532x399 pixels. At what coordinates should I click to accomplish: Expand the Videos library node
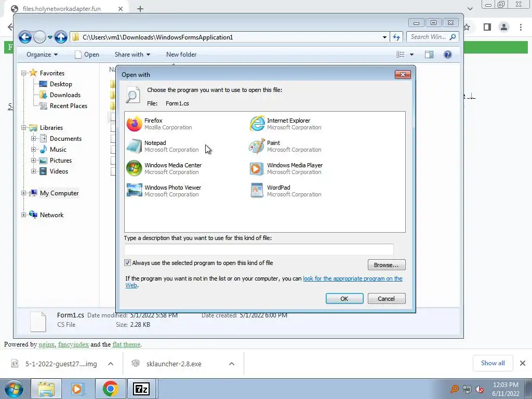coord(33,171)
